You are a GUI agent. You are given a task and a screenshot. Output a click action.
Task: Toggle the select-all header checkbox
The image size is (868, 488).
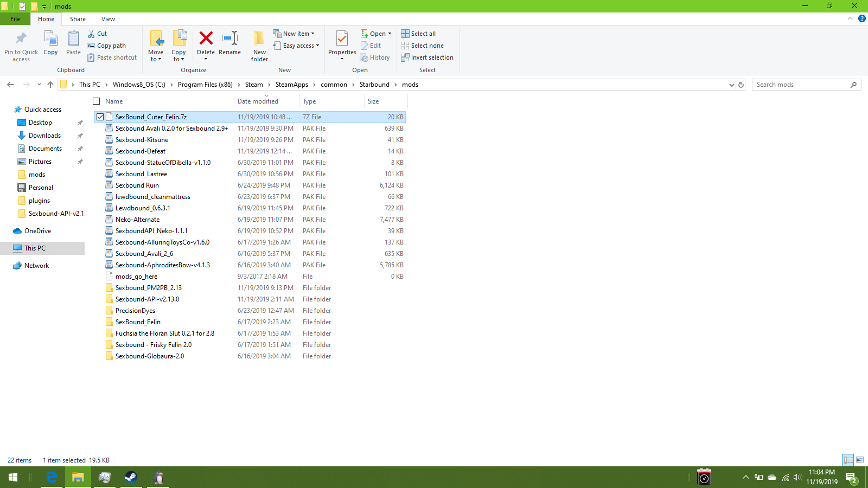(x=97, y=101)
